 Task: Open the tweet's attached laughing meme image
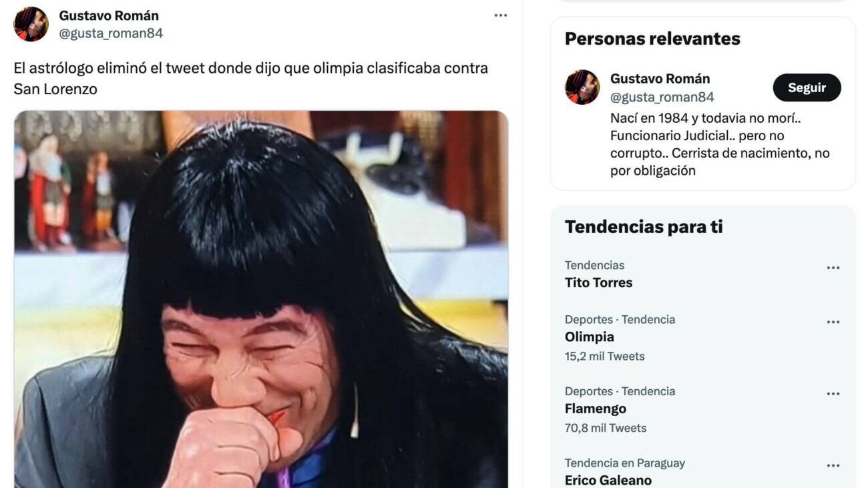coord(261,299)
